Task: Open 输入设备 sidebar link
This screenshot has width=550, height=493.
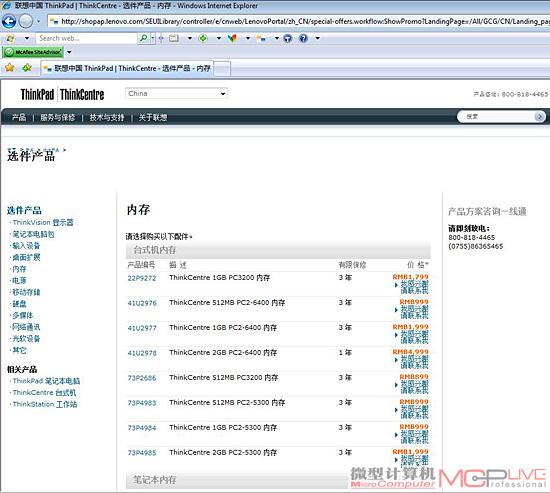Action: pos(26,246)
